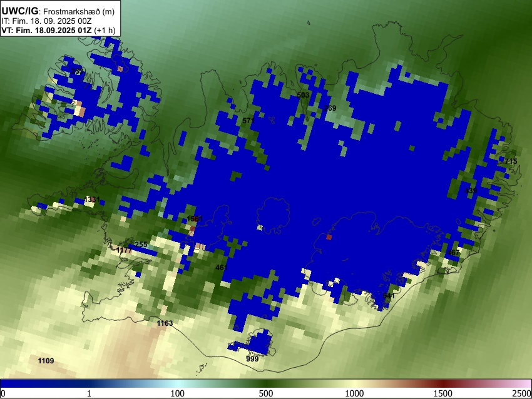
Task: Click the colorbar label 1500
Action: (x=443, y=393)
